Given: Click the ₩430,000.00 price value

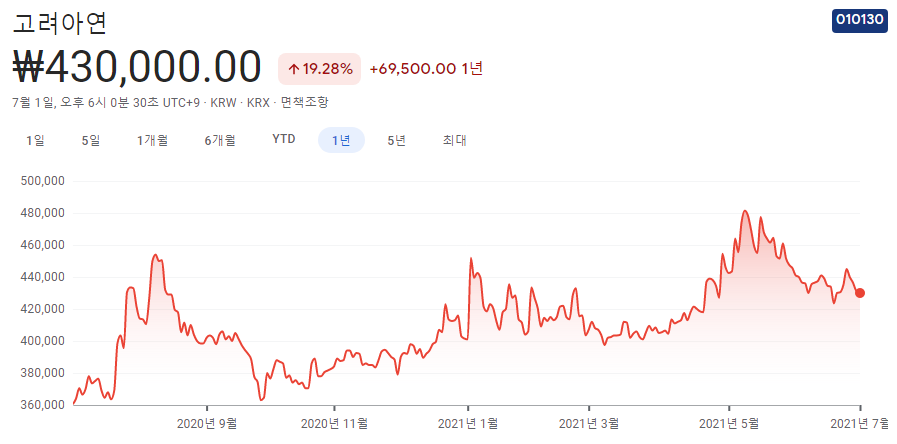Looking at the screenshot, I should (x=137, y=68).
